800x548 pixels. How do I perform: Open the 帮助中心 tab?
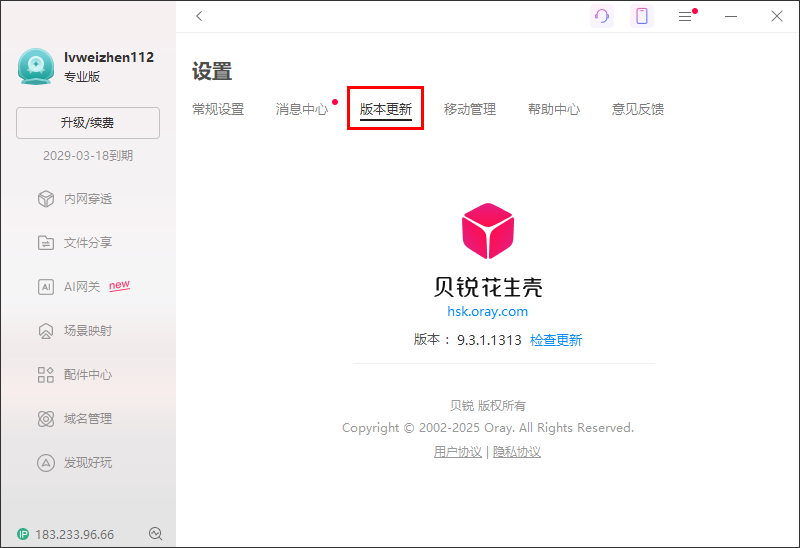tap(554, 109)
